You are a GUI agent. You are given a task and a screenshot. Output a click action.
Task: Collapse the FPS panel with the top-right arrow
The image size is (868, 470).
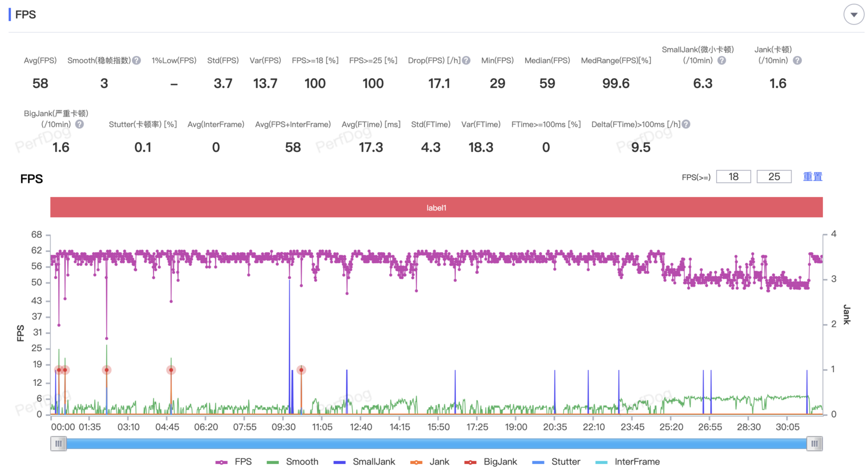pyautogui.click(x=853, y=15)
